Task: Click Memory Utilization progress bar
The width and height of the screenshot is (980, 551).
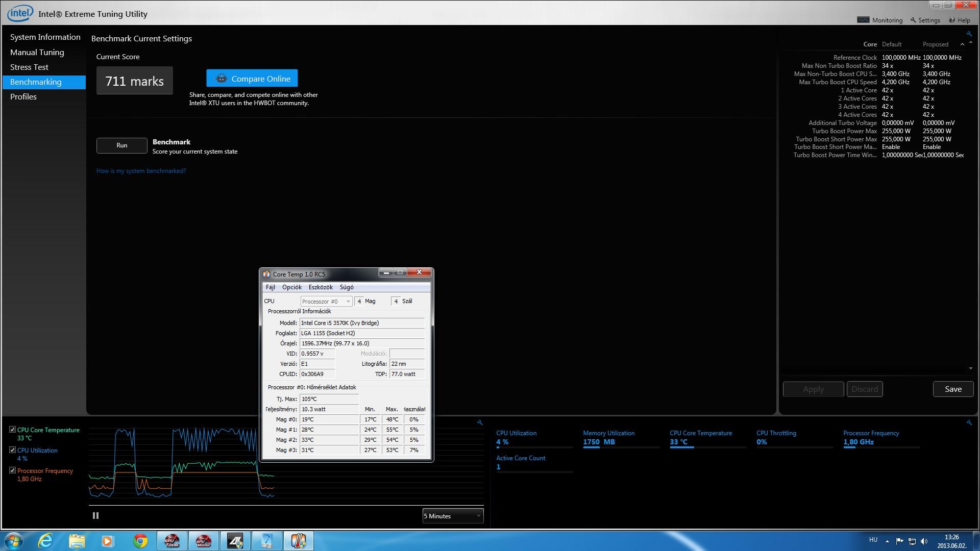Action: point(621,447)
